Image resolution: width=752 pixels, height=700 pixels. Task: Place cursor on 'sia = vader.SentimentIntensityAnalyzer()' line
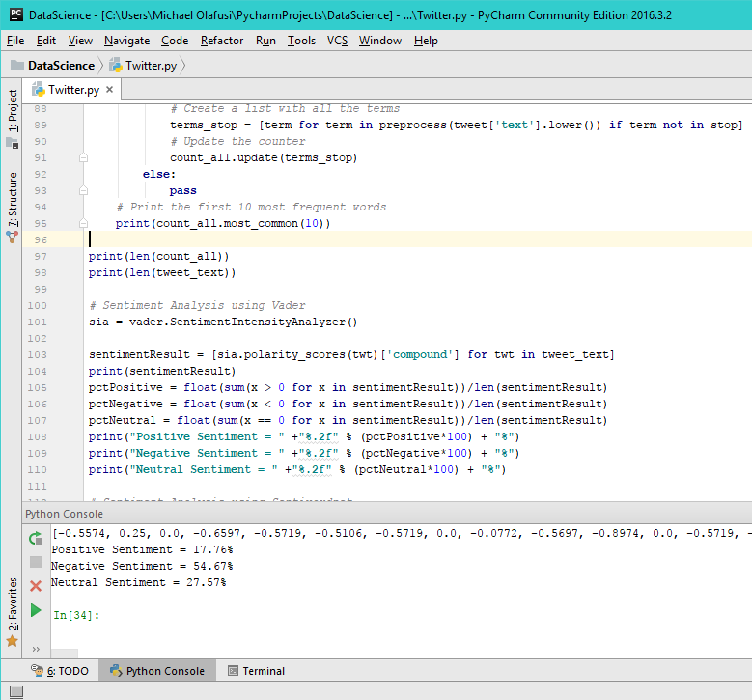223,322
